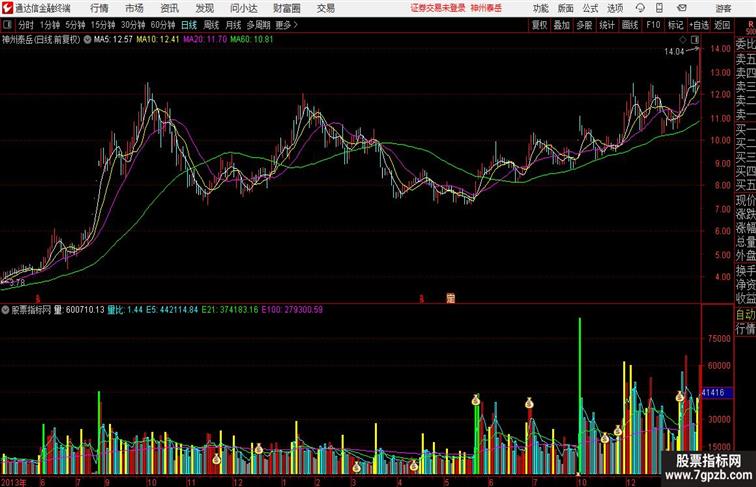Switch to the 30分钟 period
The width and height of the screenshot is (756, 487).
133,25
